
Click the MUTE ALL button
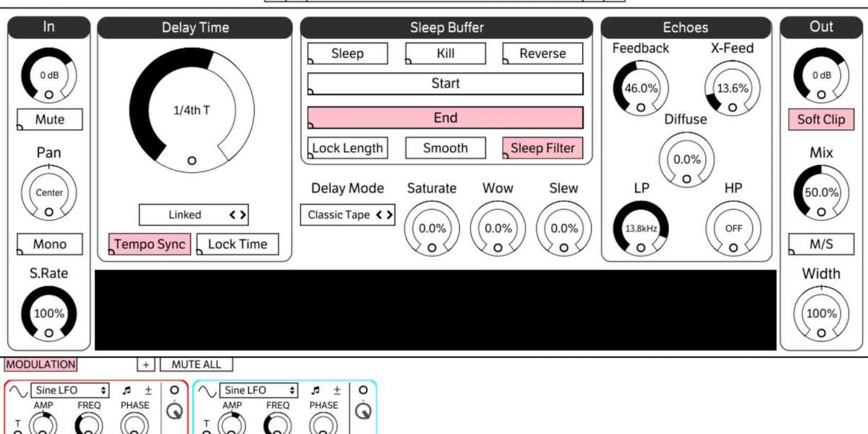(197, 365)
